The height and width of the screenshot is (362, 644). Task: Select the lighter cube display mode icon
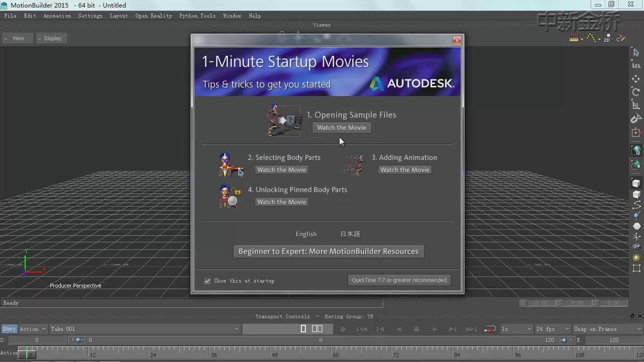[x=636, y=194]
